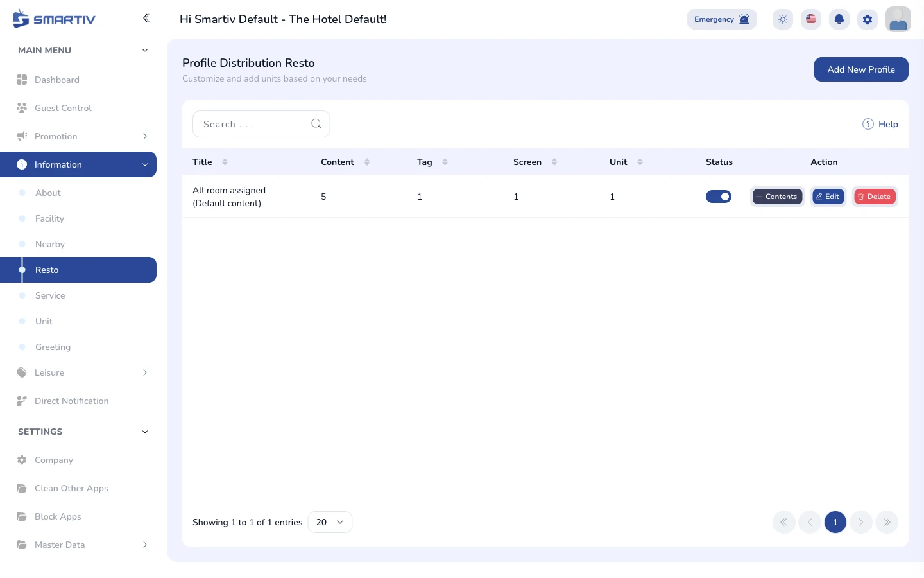Screen dimensions: 924x578
Task: Click Add New Profile button
Action: point(861,69)
